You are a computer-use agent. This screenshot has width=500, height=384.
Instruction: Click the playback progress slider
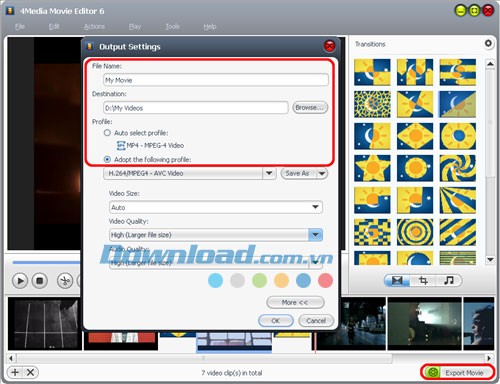point(47,262)
